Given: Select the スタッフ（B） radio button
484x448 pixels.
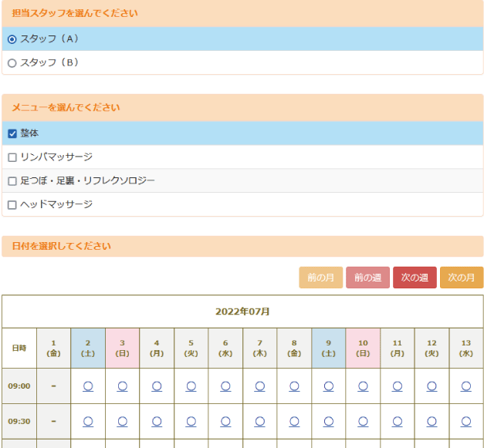Looking at the screenshot, I should (x=12, y=63).
